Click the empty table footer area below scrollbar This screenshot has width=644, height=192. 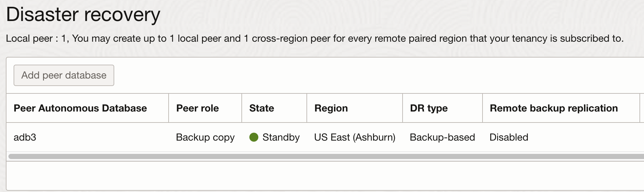pos(325,176)
